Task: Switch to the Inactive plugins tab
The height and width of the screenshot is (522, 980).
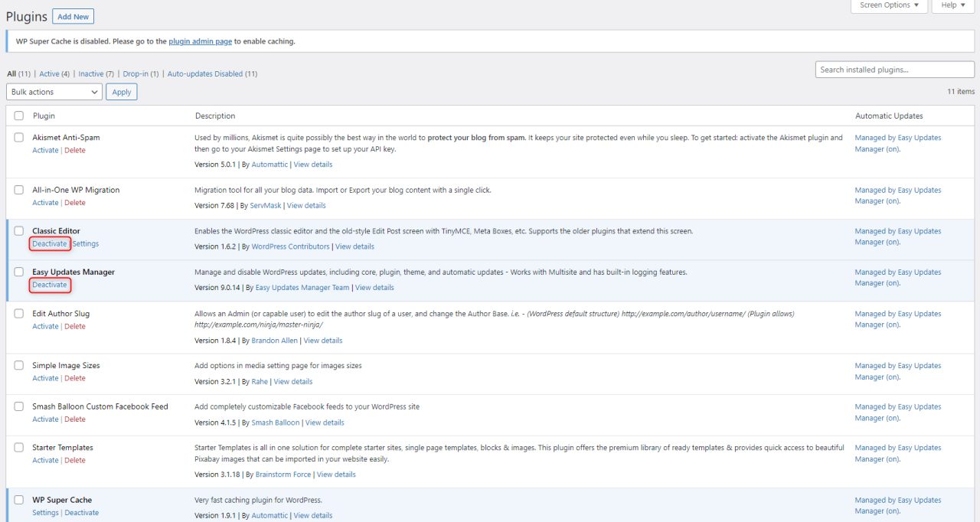Action: point(92,73)
